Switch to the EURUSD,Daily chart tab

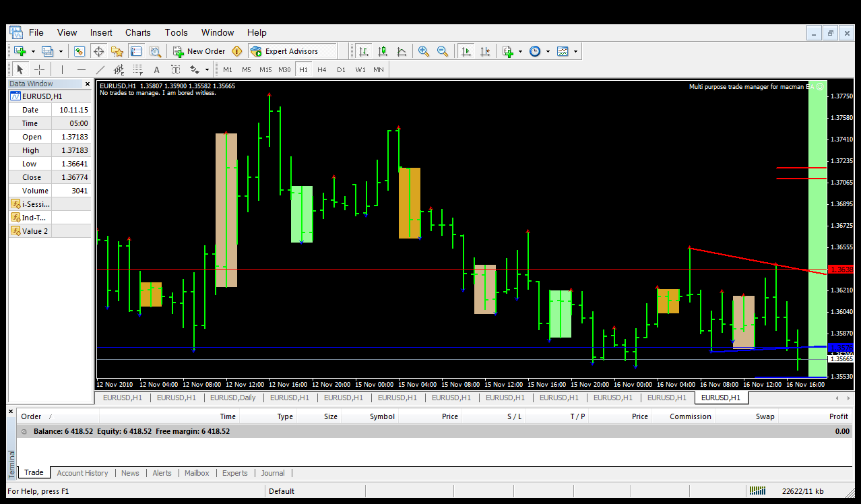pos(232,398)
